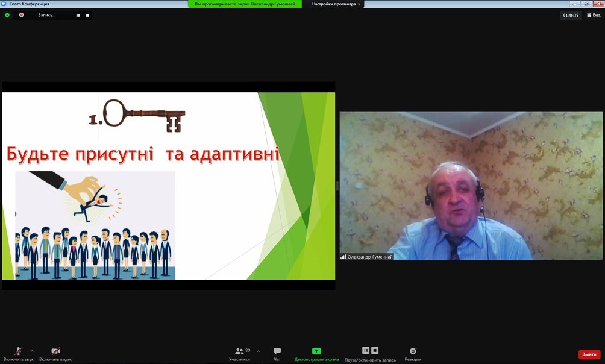Click the shared slide with the key image
This screenshot has height=364, width=605.
[x=169, y=186]
